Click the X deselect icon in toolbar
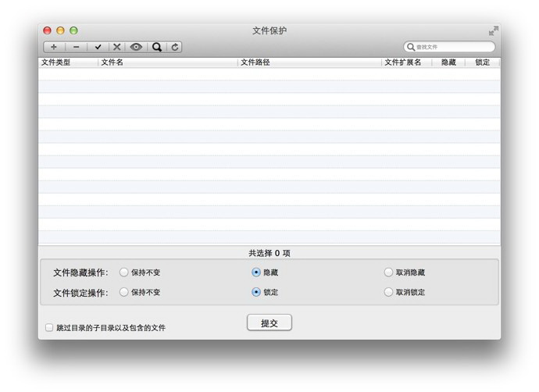Screen dimensions: 539x392 tap(117, 47)
